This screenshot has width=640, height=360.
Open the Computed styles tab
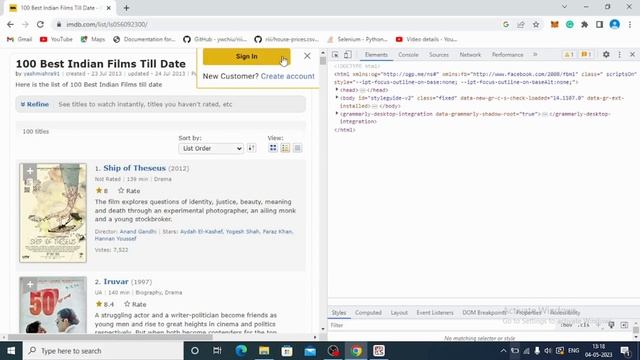click(x=368, y=313)
